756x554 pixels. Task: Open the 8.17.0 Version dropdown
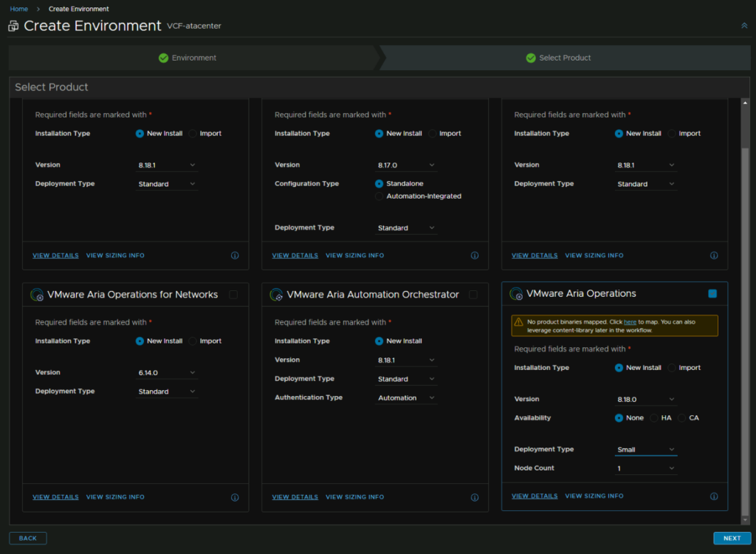point(406,165)
